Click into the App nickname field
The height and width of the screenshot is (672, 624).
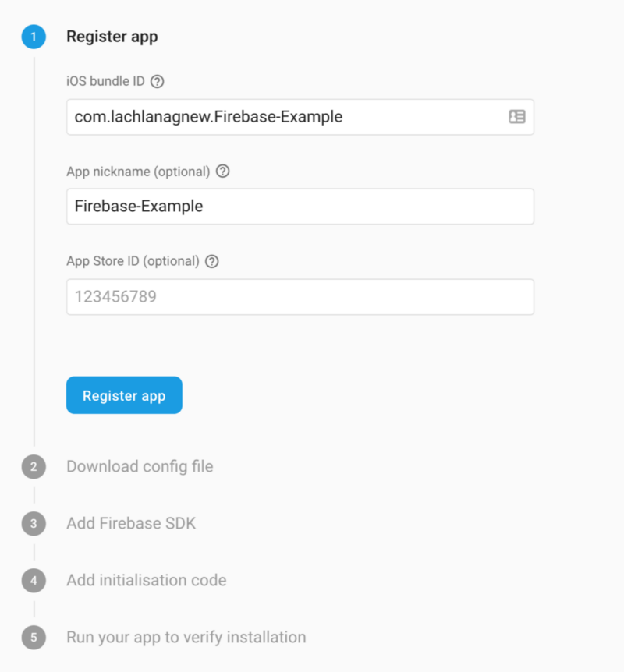(300, 207)
